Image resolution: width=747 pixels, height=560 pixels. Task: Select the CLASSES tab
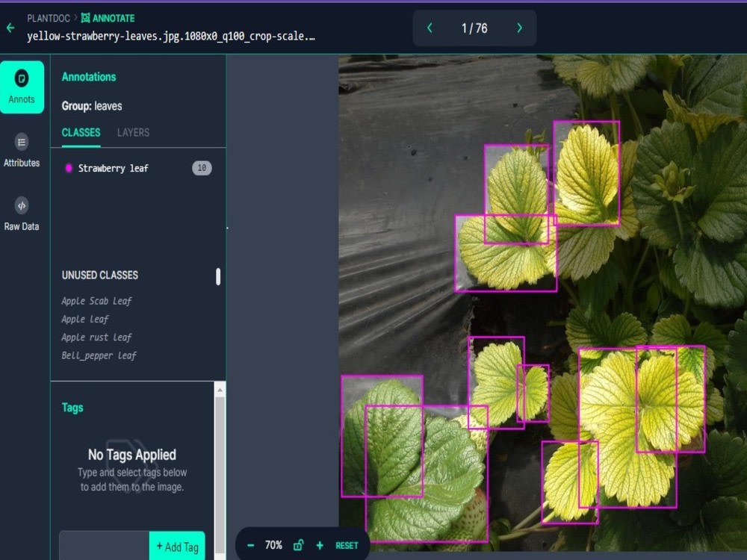(80, 132)
